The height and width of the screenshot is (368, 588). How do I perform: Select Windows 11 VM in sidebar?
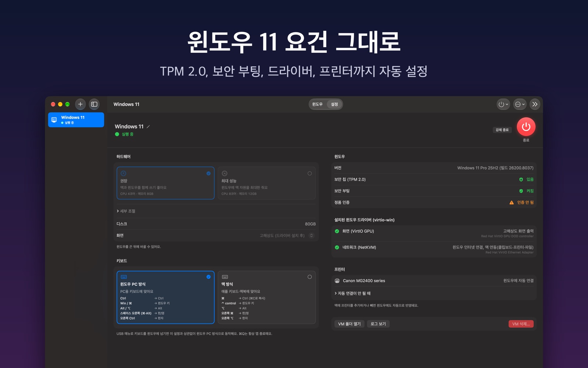[76, 120]
